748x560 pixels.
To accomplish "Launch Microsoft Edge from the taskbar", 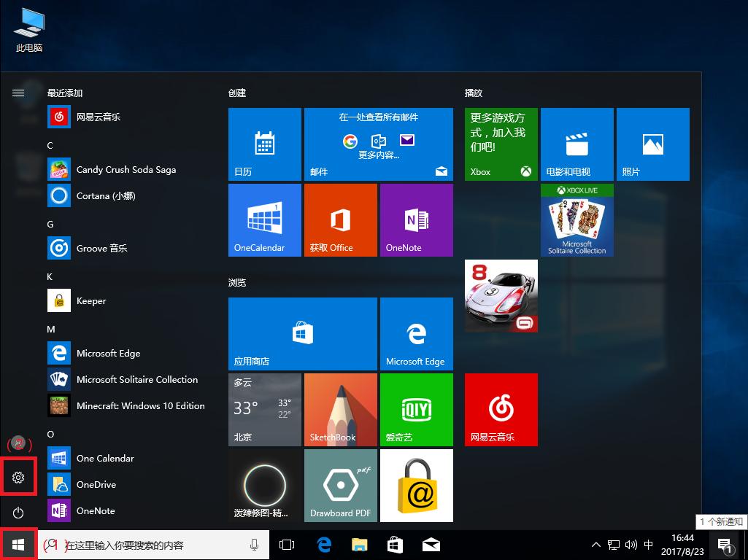I will pyautogui.click(x=323, y=544).
